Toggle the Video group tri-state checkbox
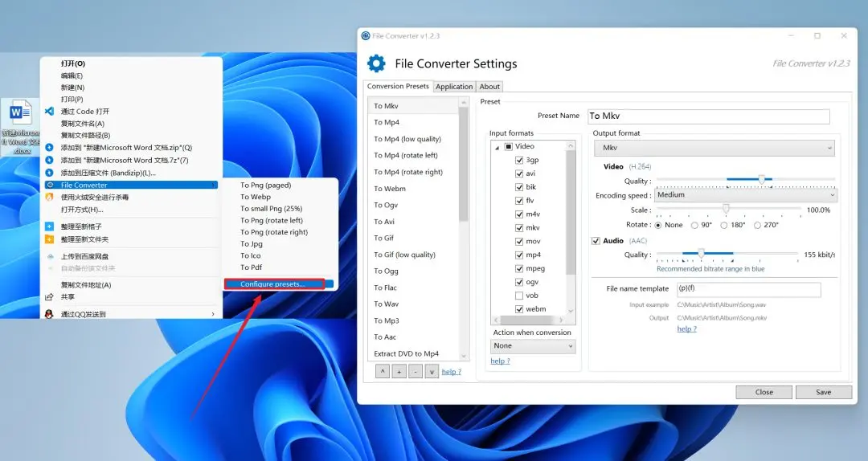 click(x=509, y=147)
